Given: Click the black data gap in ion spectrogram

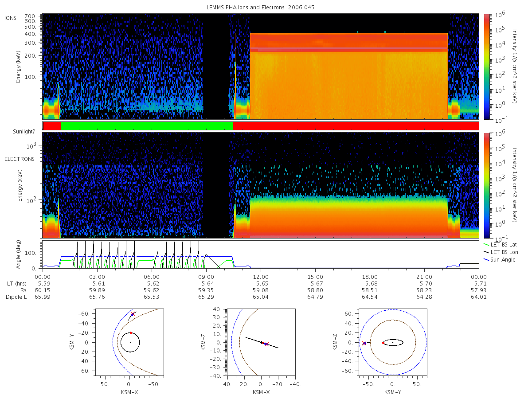Looking at the screenshot, I should coord(216,66).
